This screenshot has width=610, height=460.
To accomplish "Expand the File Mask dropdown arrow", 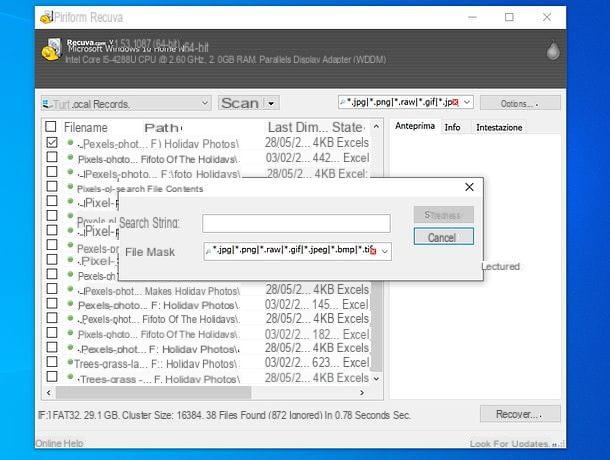I will (384, 251).
